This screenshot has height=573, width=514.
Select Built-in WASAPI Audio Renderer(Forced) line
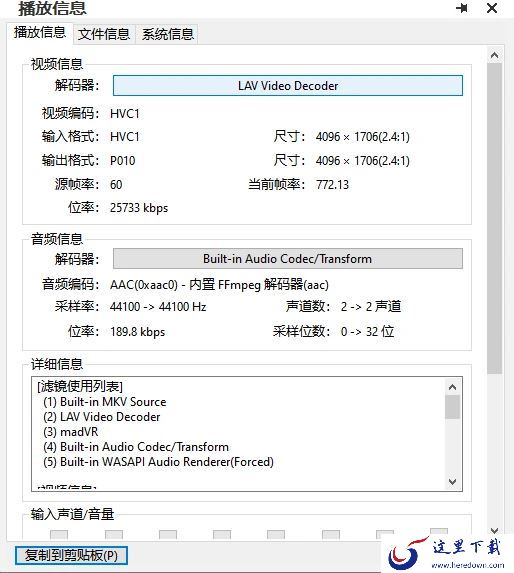click(158, 462)
